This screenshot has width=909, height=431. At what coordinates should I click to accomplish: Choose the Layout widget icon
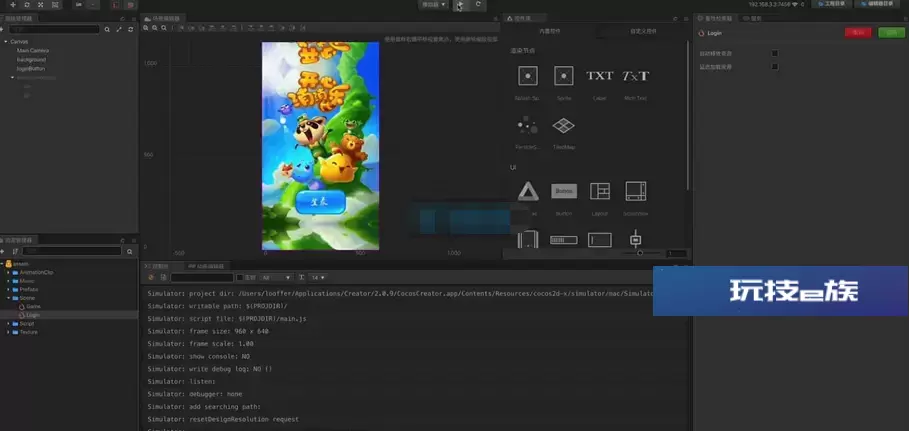tap(599, 191)
